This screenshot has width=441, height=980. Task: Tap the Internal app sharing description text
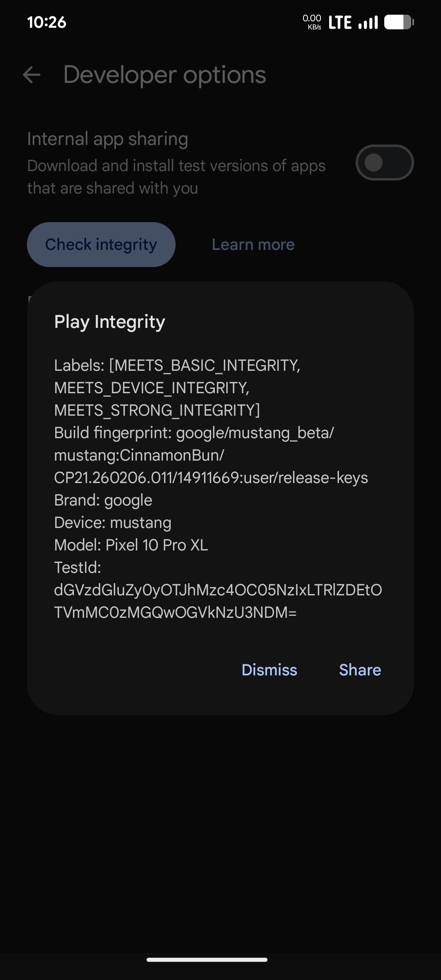[176, 177]
